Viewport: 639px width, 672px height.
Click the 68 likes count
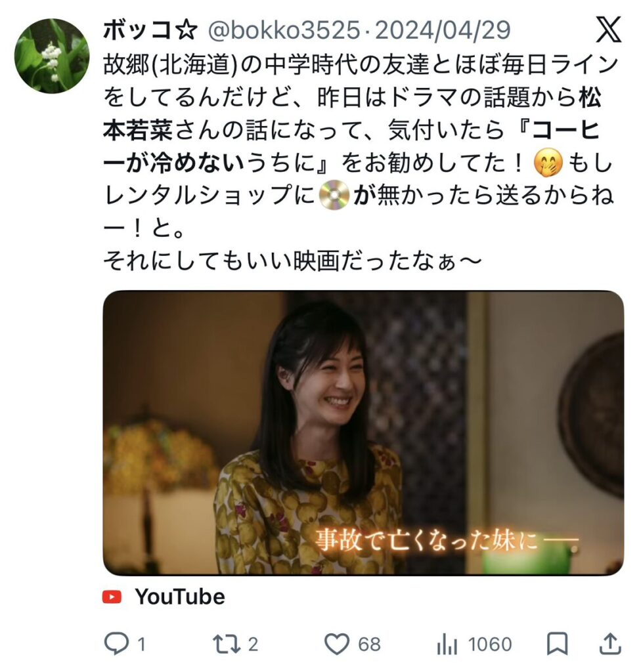point(369,644)
